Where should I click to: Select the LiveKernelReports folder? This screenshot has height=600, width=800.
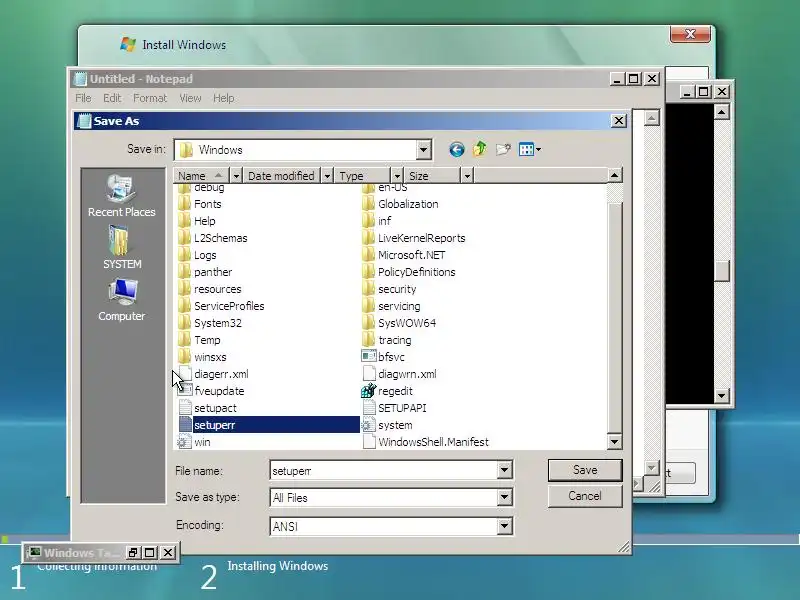point(414,238)
